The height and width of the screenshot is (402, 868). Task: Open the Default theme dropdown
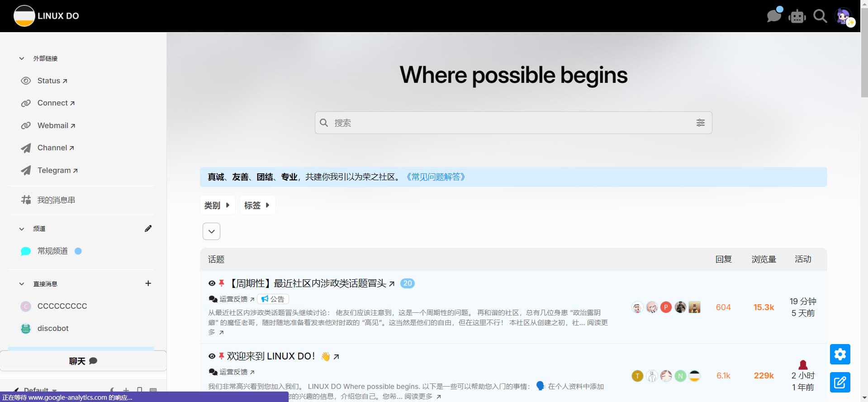pyautogui.click(x=36, y=390)
